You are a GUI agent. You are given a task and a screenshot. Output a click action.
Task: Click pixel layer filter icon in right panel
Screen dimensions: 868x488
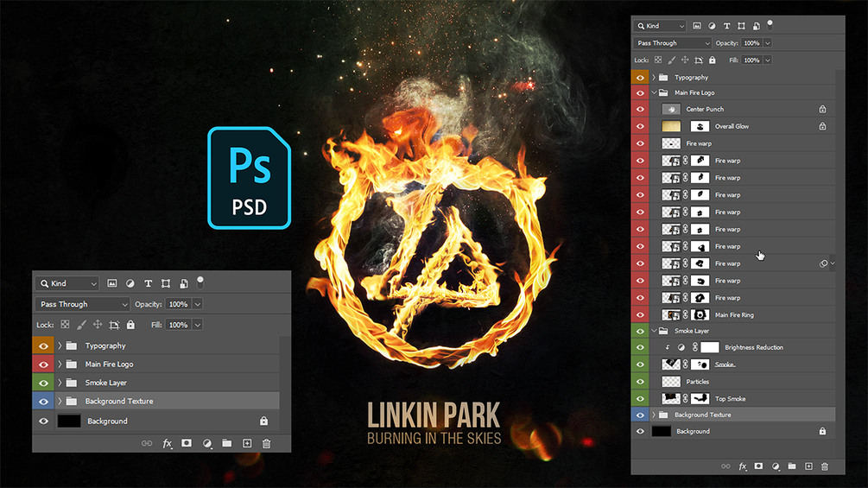[697, 26]
